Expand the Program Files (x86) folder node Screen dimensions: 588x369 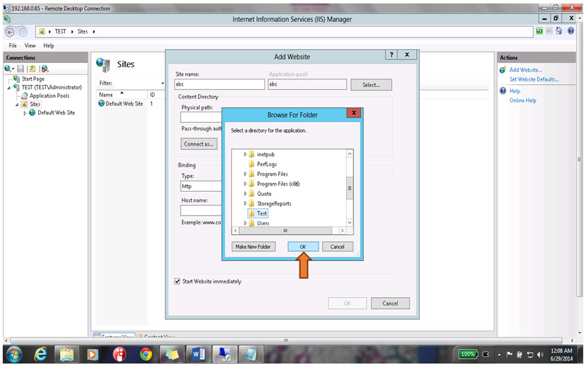tap(245, 183)
